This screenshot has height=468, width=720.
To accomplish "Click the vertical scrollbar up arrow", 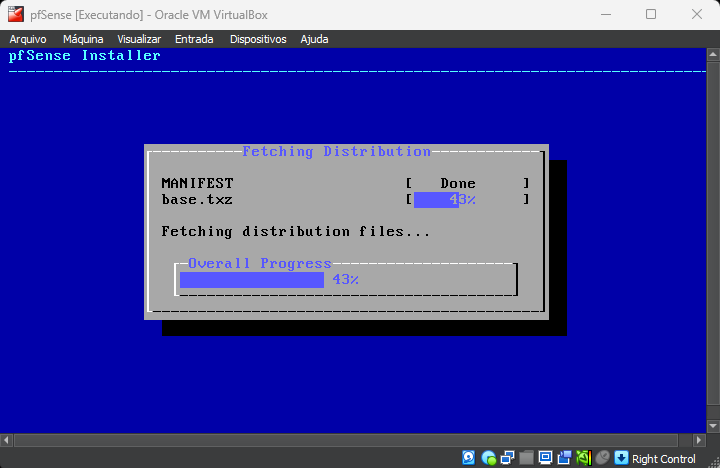I will click(713, 55).
